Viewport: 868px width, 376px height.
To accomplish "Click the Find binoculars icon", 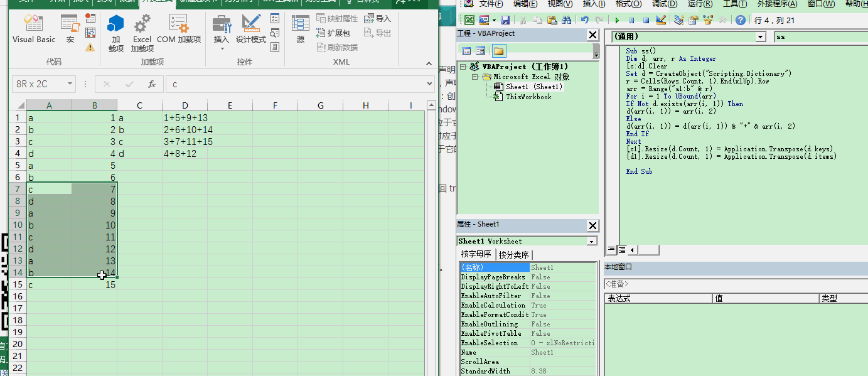I will (x=567, y=20).
